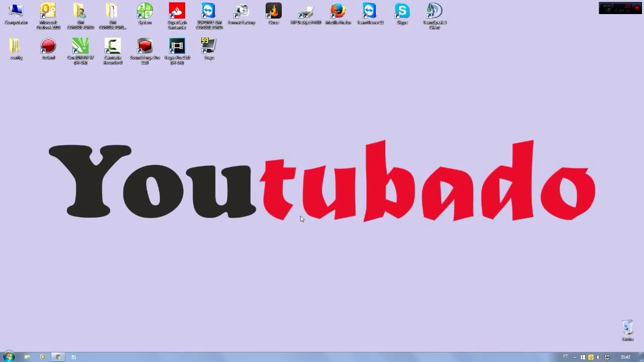Select the System shortcut with green icon
The image size is (644, 362).
(145, 14)
